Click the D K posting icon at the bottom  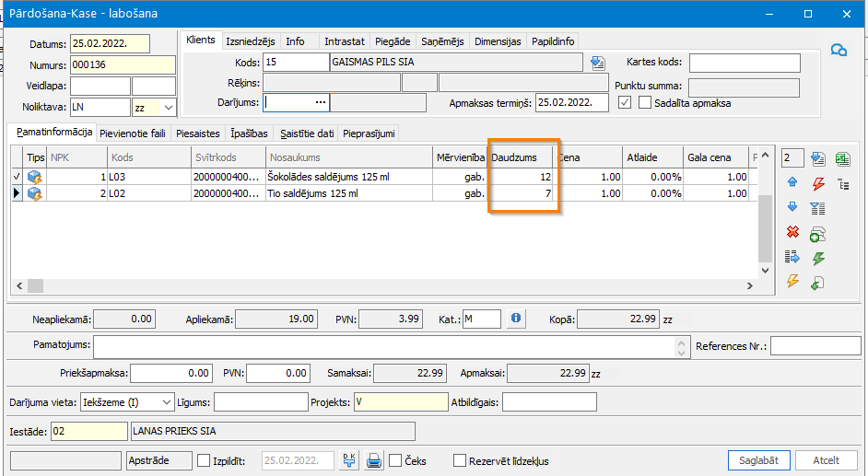point(349,460)
